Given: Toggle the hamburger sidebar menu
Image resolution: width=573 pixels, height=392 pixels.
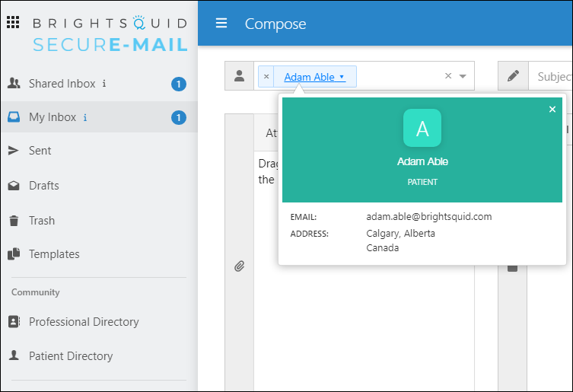Looking at the screenshot, I should tap(221, 24).
